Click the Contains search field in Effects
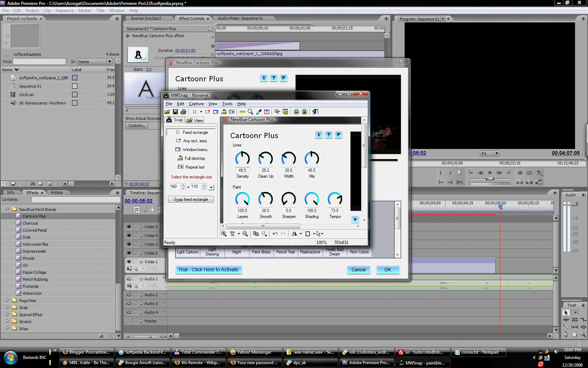This screenshot has width=588, height=368. point(76,199)
